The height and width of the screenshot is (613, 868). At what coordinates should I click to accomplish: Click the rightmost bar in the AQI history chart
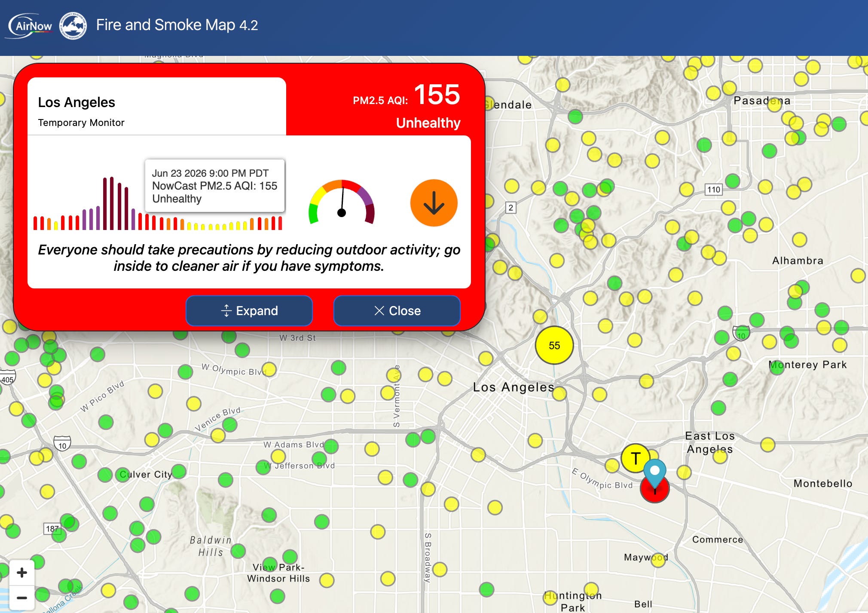pyautogui.click(x=280, y=223)
